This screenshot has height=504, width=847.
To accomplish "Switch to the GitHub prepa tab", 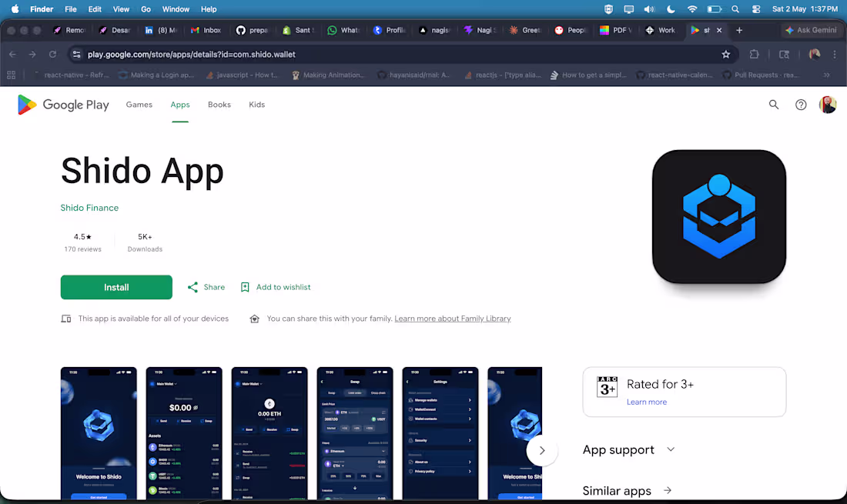I will pyautogui.click(x=252, y=30).
